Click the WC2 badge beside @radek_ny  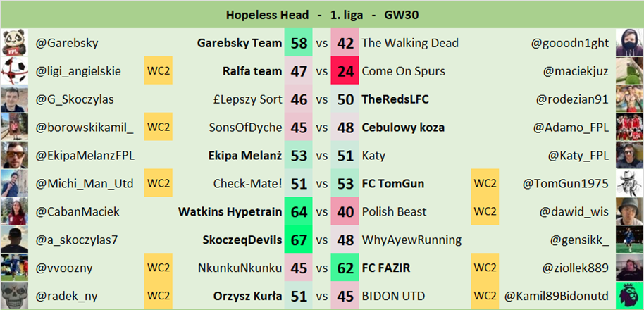(159, 296)
